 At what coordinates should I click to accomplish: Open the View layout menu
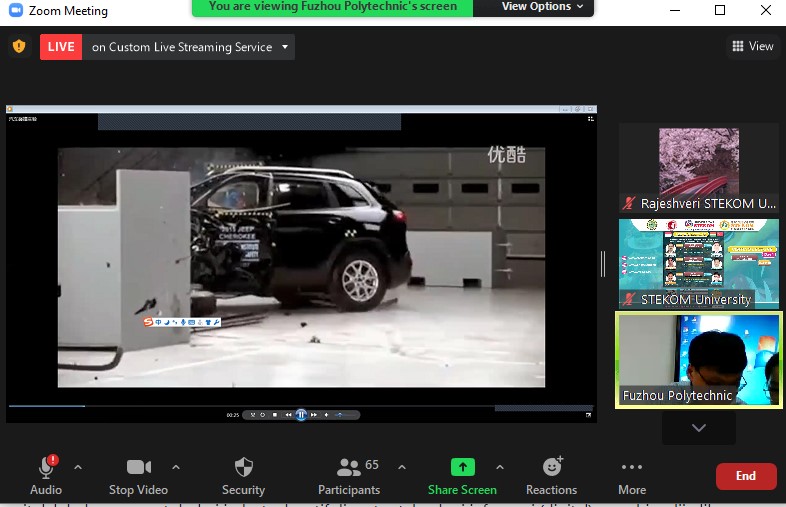[753, 46]
